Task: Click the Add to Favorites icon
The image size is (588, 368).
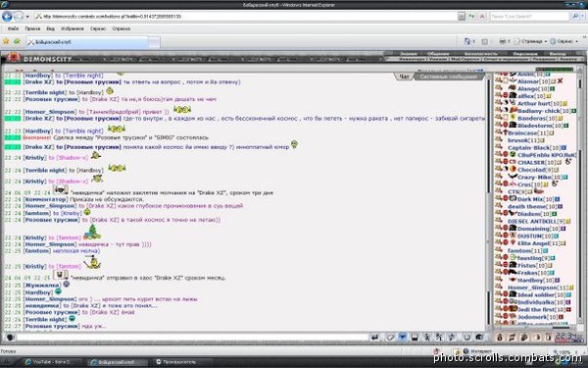Action: click(x=17, y=41)
